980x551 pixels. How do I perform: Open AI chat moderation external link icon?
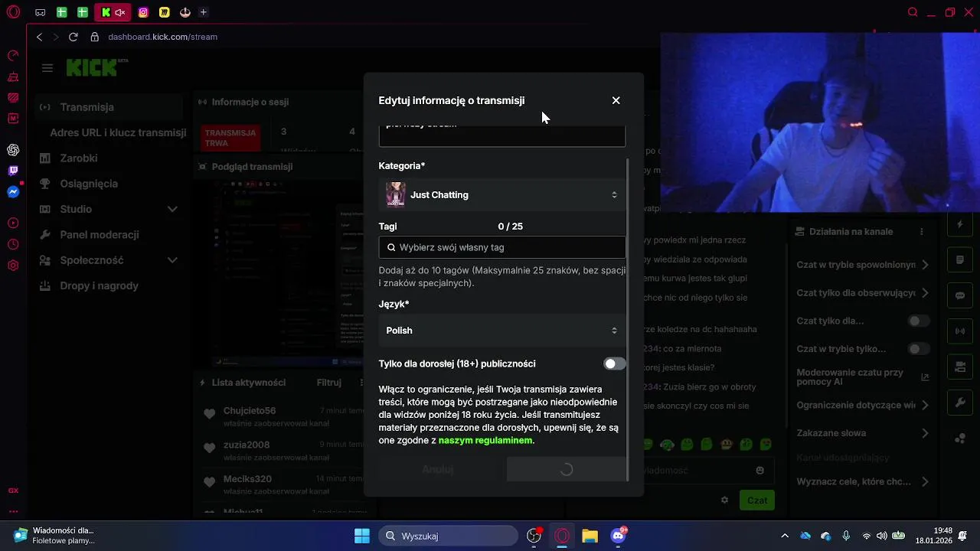coord(925,377)
